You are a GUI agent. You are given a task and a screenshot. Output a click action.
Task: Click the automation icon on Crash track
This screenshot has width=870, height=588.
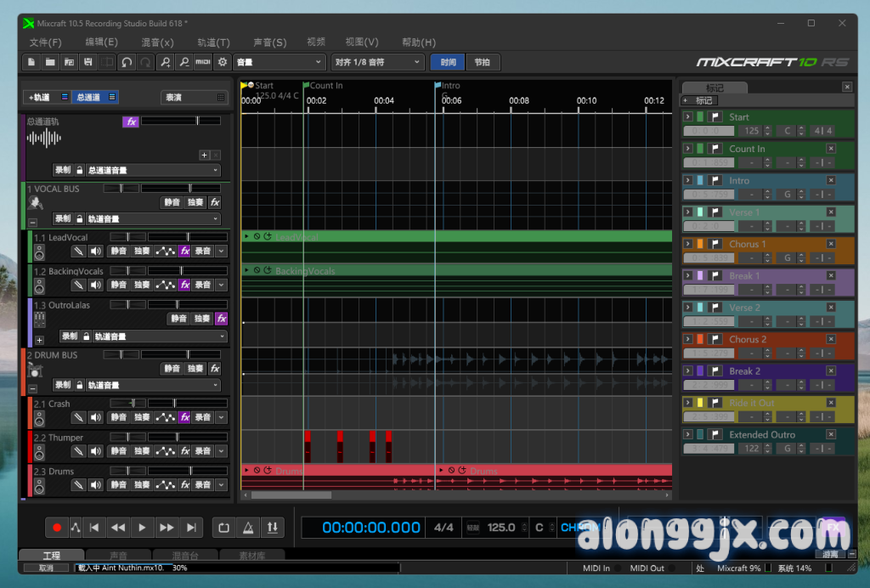[166, 418]
